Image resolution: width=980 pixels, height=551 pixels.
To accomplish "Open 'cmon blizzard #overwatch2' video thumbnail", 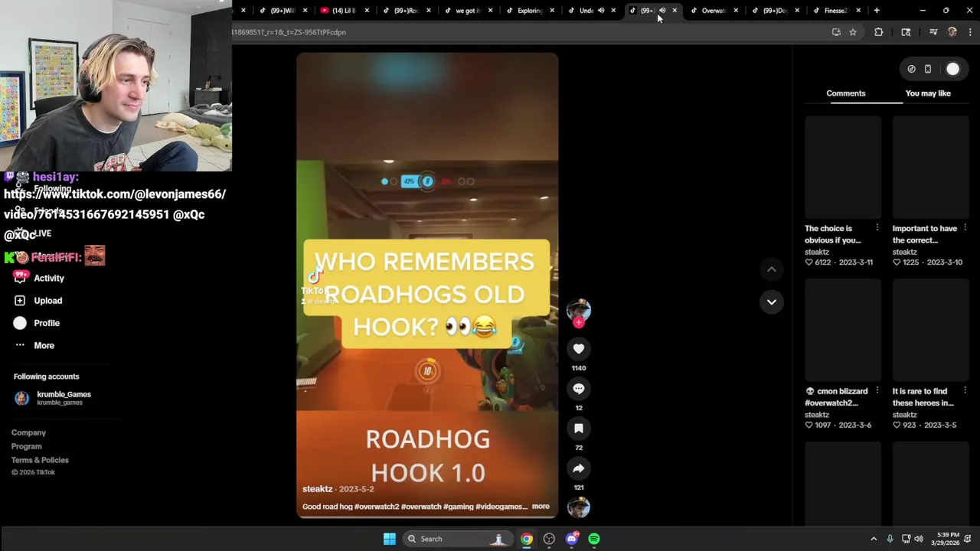I will [x=843, y=330].
